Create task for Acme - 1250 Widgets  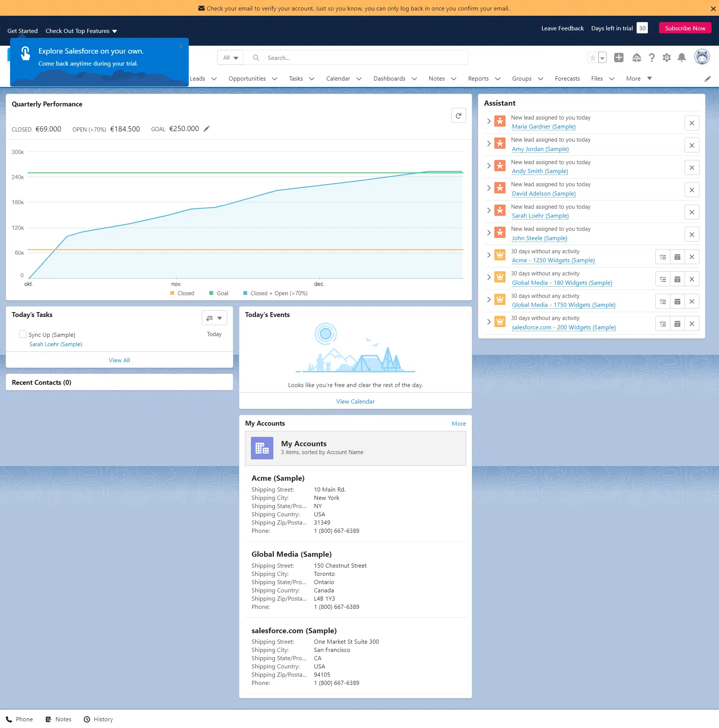tap(662, 257)
